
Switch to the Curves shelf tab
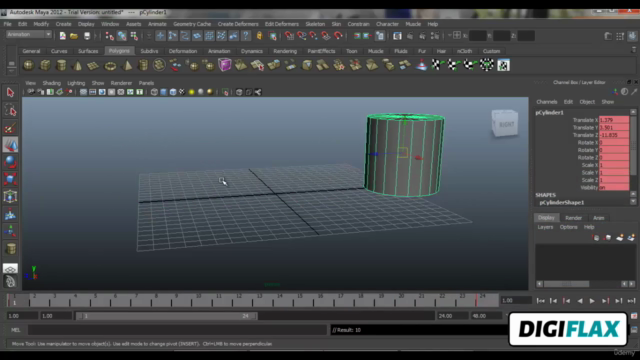click(59, 51)
